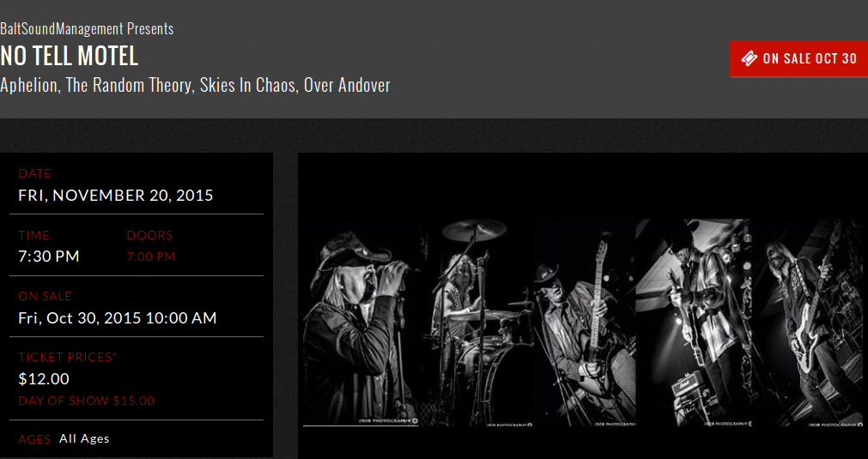Select the supporting acts line starting with Aphelion

(x=196, y=85)
